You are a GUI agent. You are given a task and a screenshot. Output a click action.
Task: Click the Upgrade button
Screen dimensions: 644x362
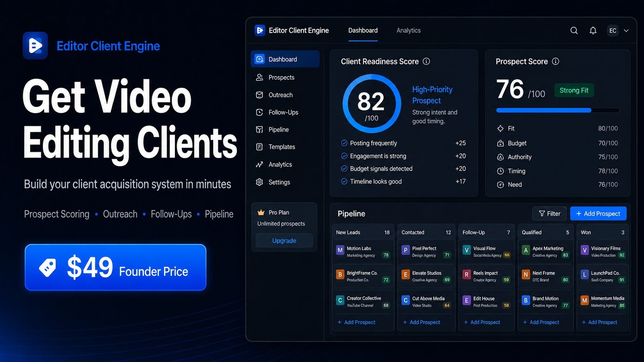tap(284, 240)
